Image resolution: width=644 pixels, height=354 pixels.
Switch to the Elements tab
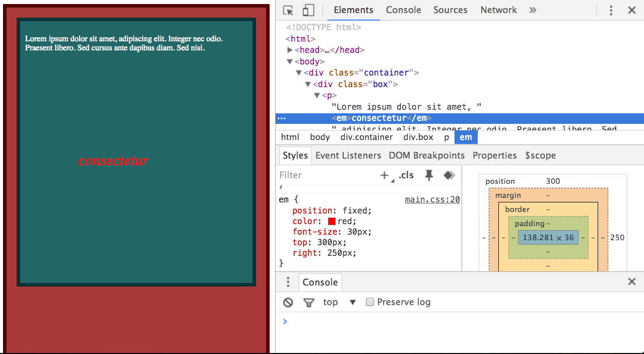click(x=354, y=10)
